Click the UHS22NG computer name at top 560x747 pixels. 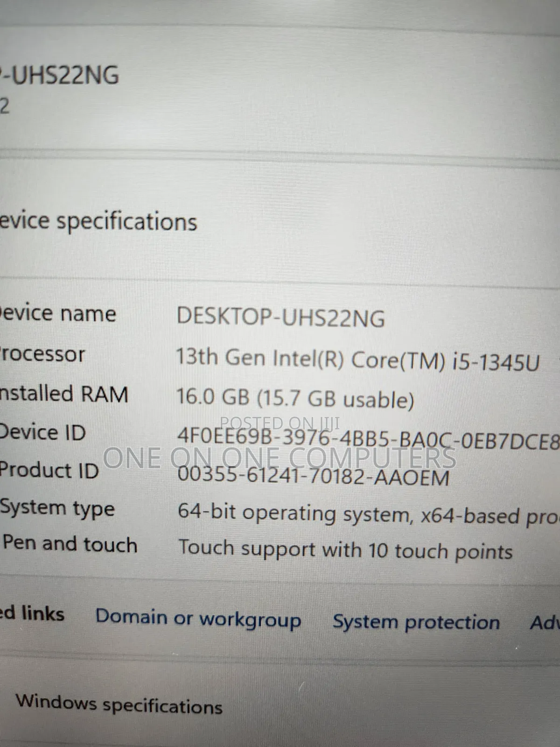60,75
